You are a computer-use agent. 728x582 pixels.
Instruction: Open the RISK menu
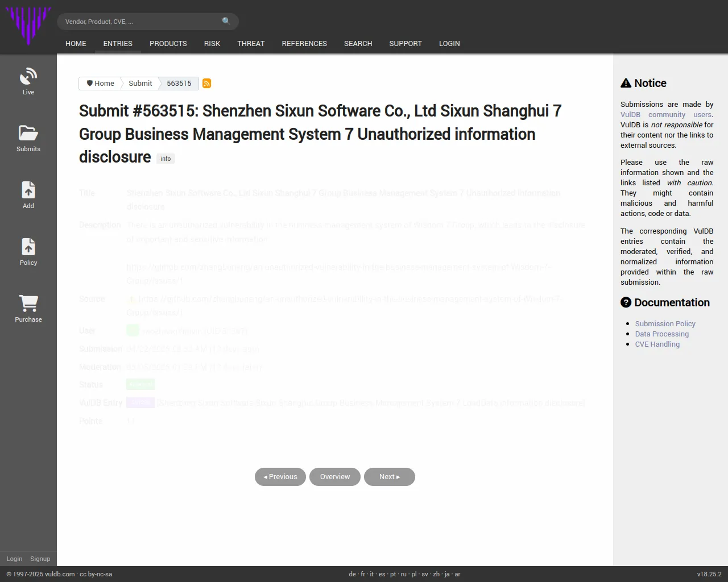(212, 44)
